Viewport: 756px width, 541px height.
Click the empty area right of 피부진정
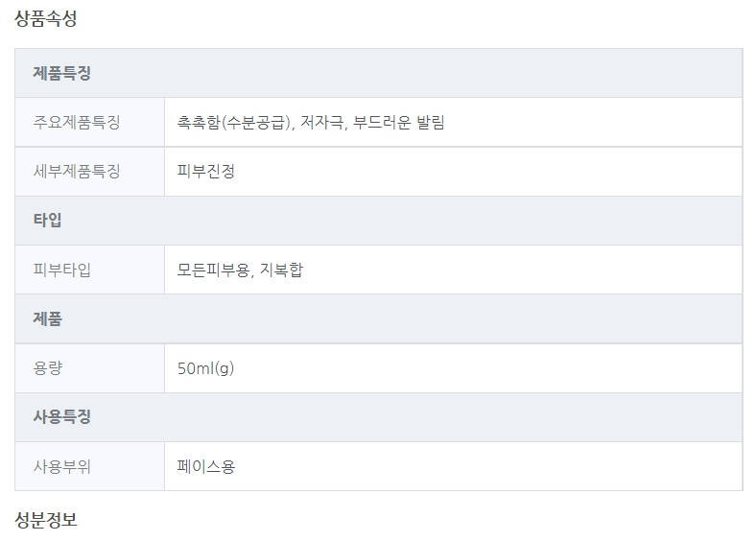coord(480,172)
